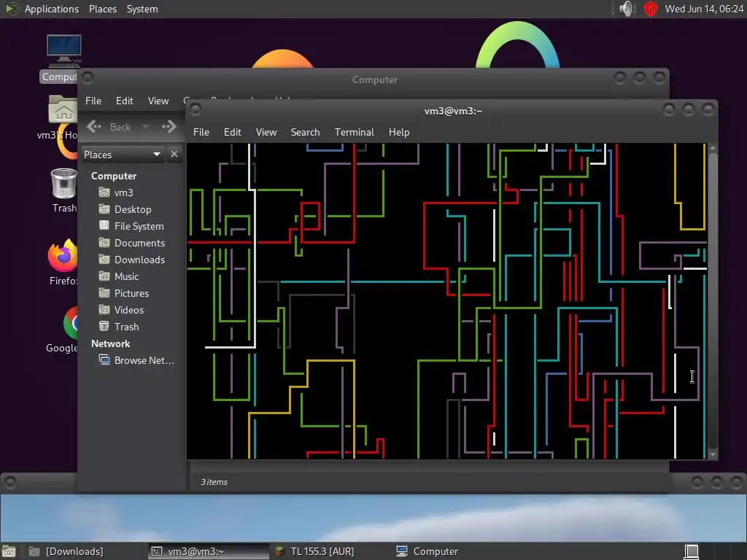The image size is (747, 560).
Task: Click the Pictures folder icon in sidebar
Action: point(104,293)
